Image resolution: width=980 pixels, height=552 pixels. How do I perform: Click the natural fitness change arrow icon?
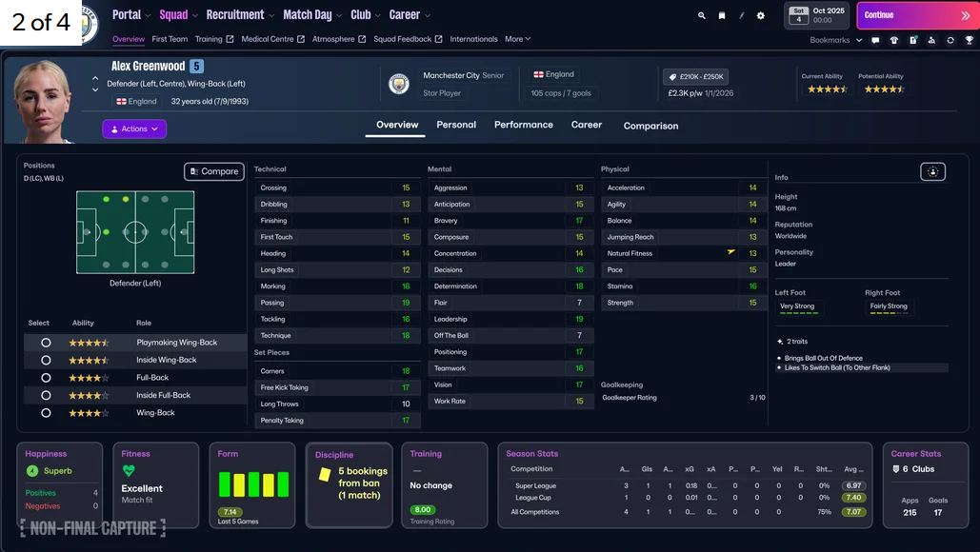point(730,252)
